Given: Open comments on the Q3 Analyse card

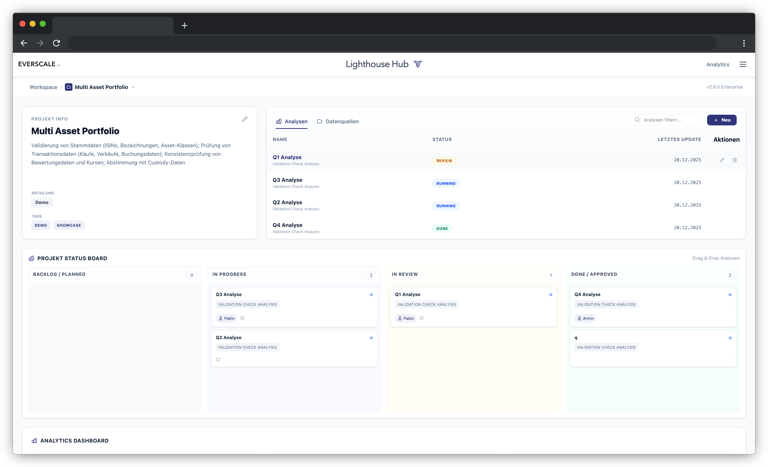Looking at the screenshot, I should [x=242, y=318].
